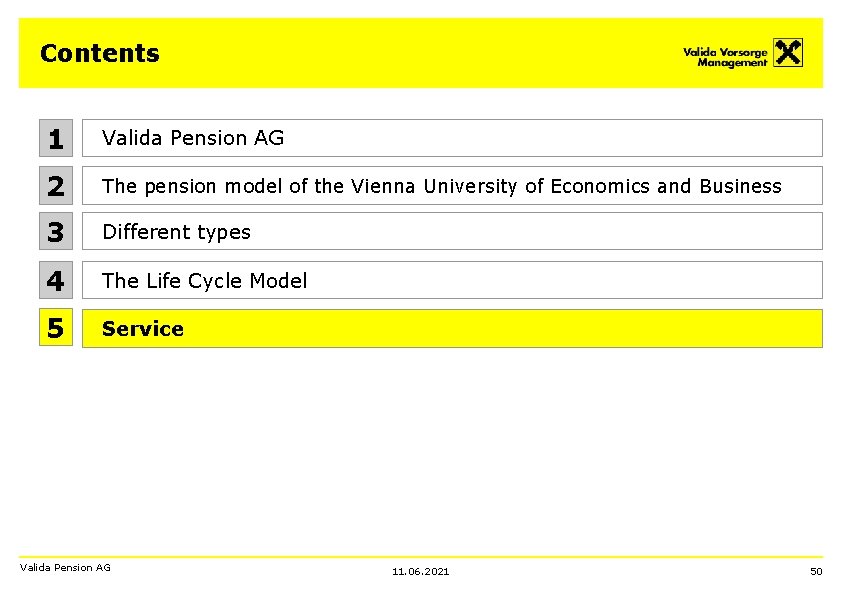Viewport: 842px width, 595px height.
Task: Open the Valida Pension AG section
Action: tap(452, 138)
